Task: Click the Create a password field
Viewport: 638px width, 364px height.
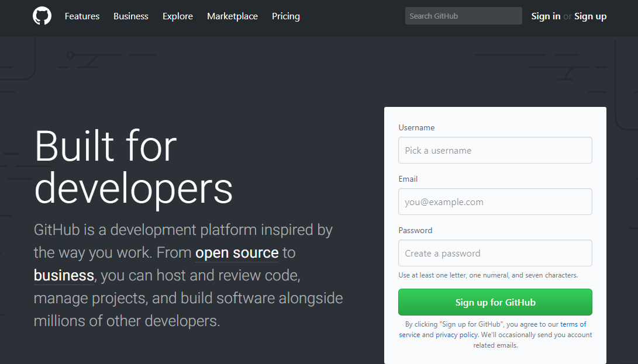Action: (x=495, y=253)
